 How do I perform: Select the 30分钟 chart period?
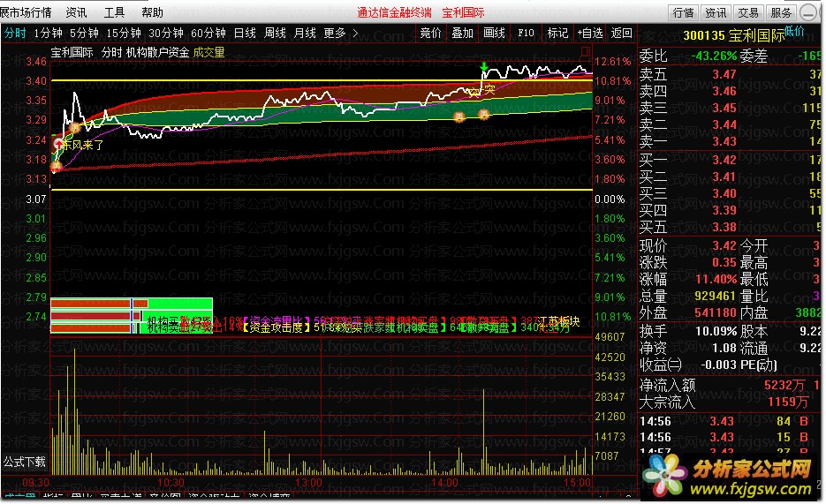click(x=166, y=34)
